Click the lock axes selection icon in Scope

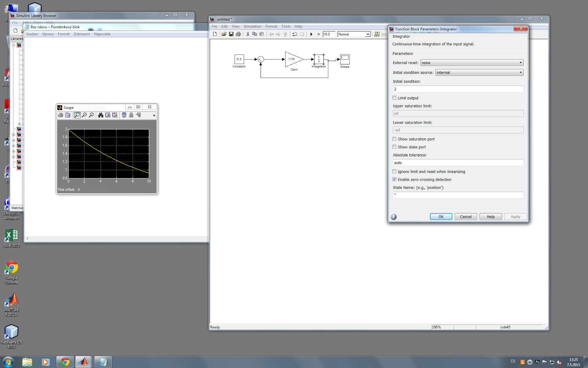tap(131, 115)
